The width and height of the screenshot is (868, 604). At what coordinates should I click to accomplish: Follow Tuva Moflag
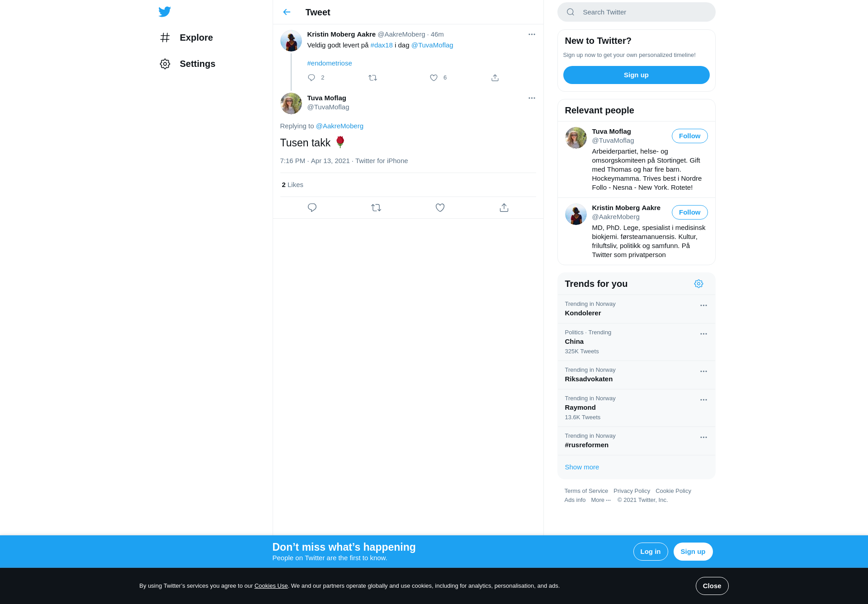pyautogui.click(x=689, y=136)
